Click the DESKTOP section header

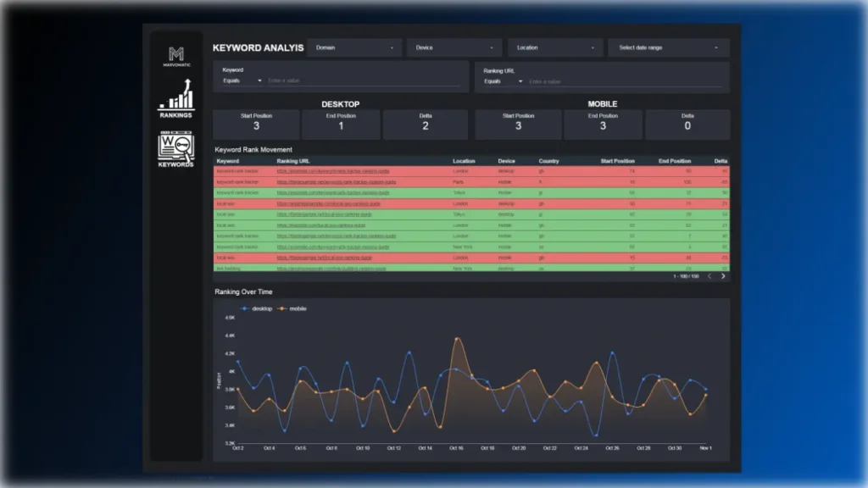pos(342,104)
